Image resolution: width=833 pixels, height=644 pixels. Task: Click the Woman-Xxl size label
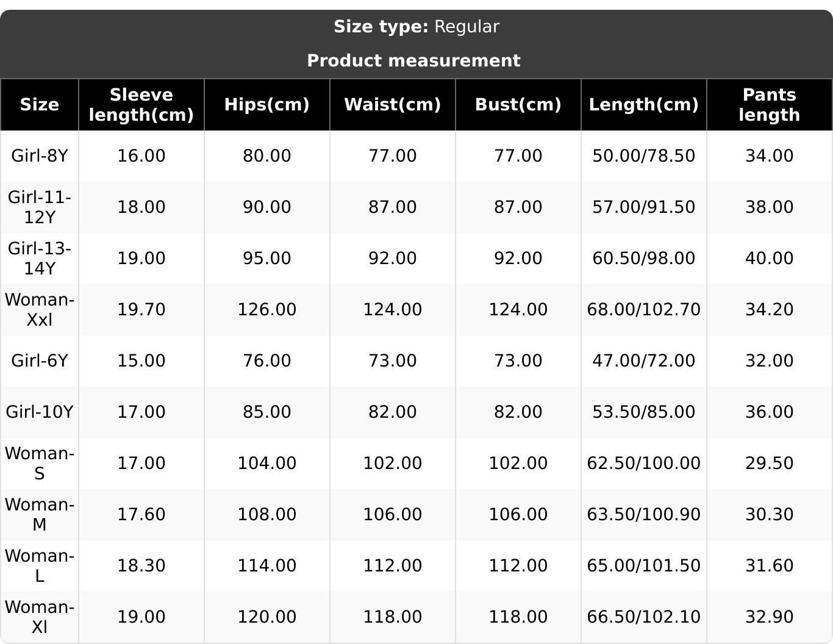coord(40,309)
